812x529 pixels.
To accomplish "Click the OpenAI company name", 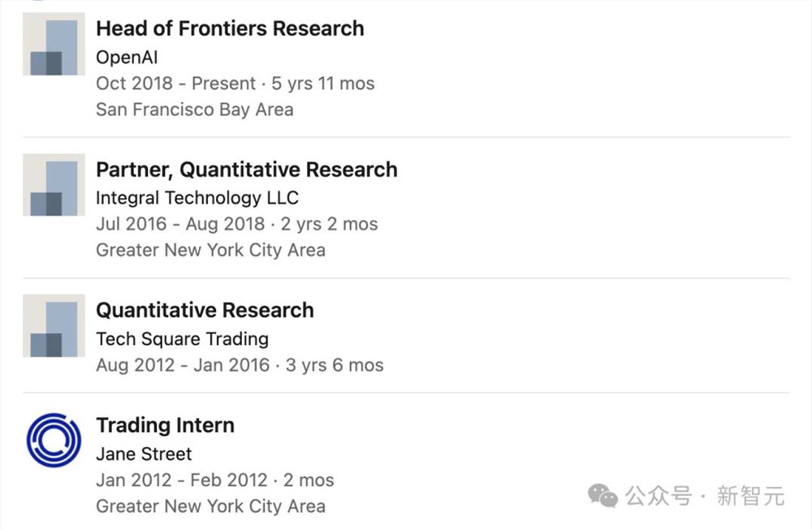I will click(x=126, y=58).
